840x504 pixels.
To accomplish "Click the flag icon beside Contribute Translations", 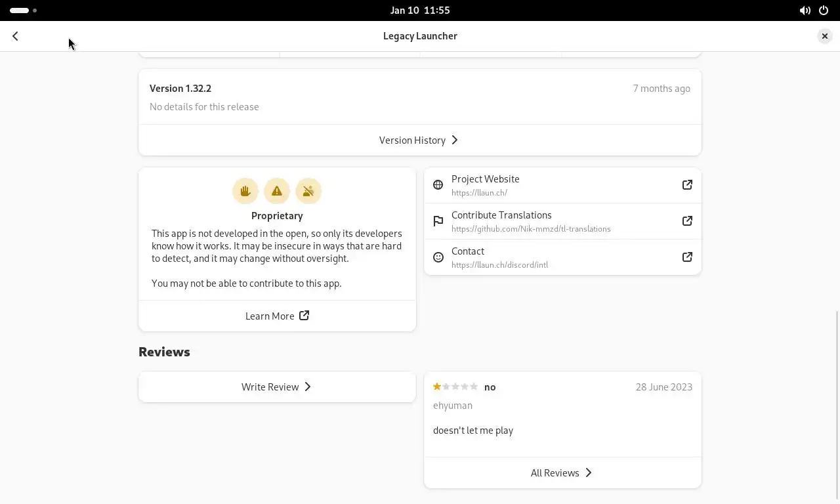I will tap(438, 221).
